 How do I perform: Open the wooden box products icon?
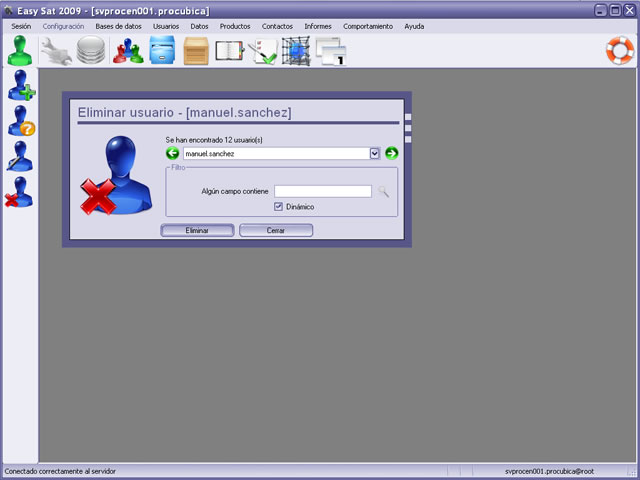[x=196, y=51]
